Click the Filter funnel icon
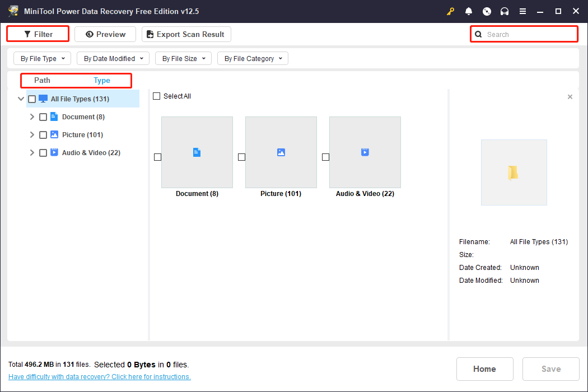588x392 pixels. click(x=26, y=34)
